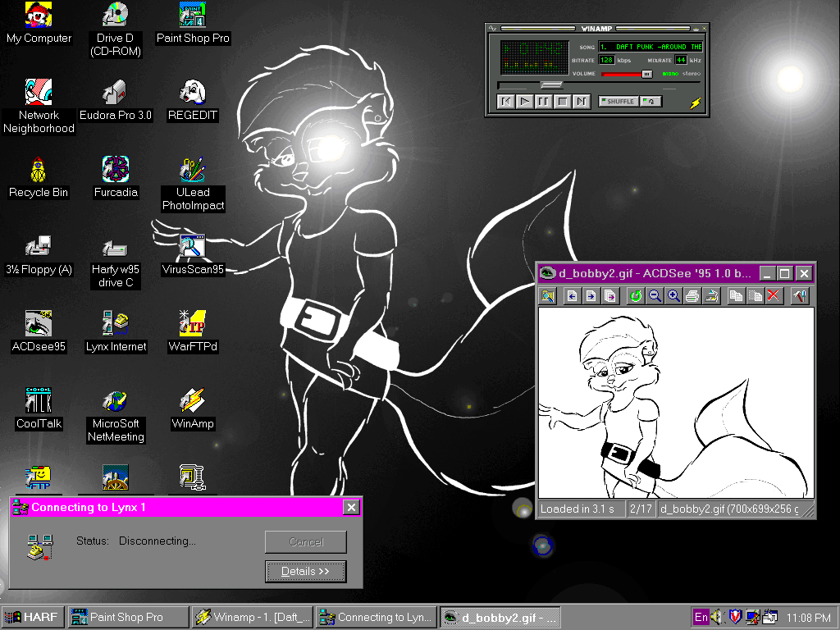Skip to next track in Winamp
The width and height of the screenshot is (840, 630).
(582, 101)
